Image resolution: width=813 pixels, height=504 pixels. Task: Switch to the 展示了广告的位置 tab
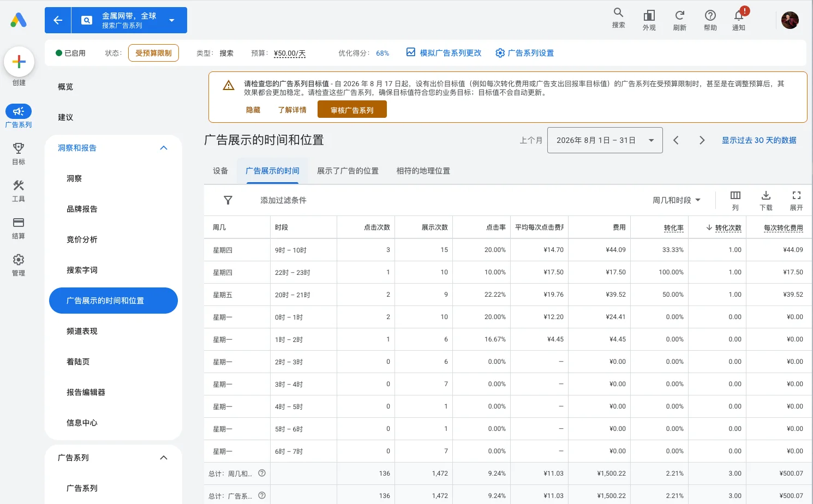[348, 171]
